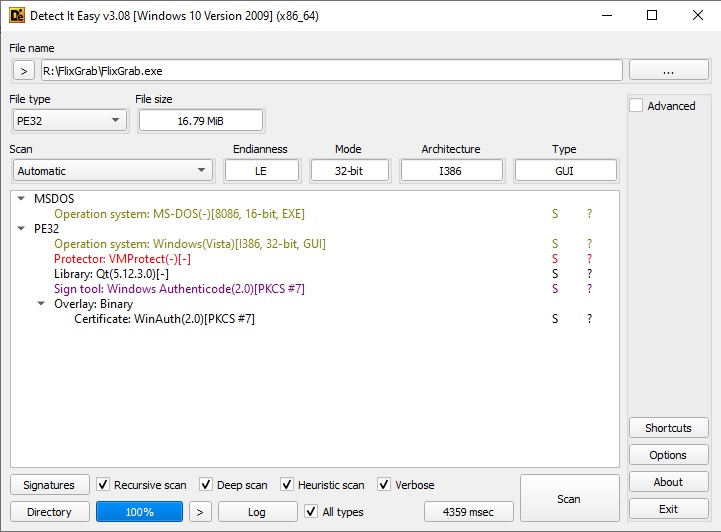Start the Scan button
This screenshot has width=721, height=532.
click(569, 498)
